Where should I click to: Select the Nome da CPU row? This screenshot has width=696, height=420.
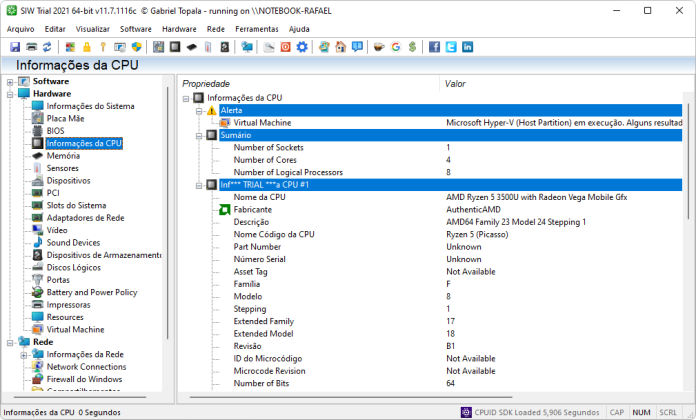(x=451, y=197)
